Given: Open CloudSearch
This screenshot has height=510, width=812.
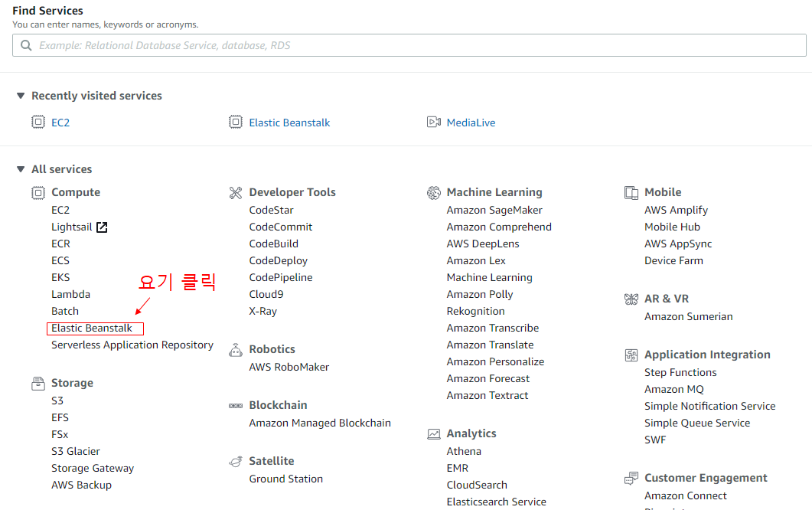Looking at the screenshot, I should coord(477,485).
